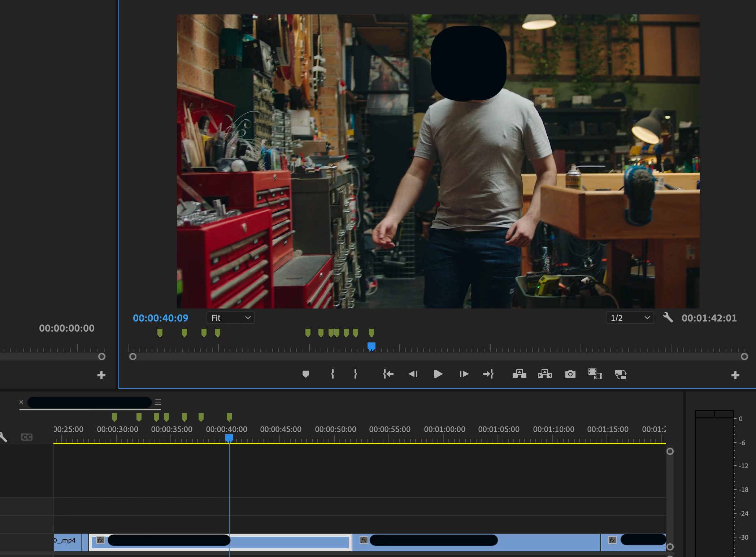
Task: Open the 1/2 playback resolution dropdown
Action: [630, 318]
